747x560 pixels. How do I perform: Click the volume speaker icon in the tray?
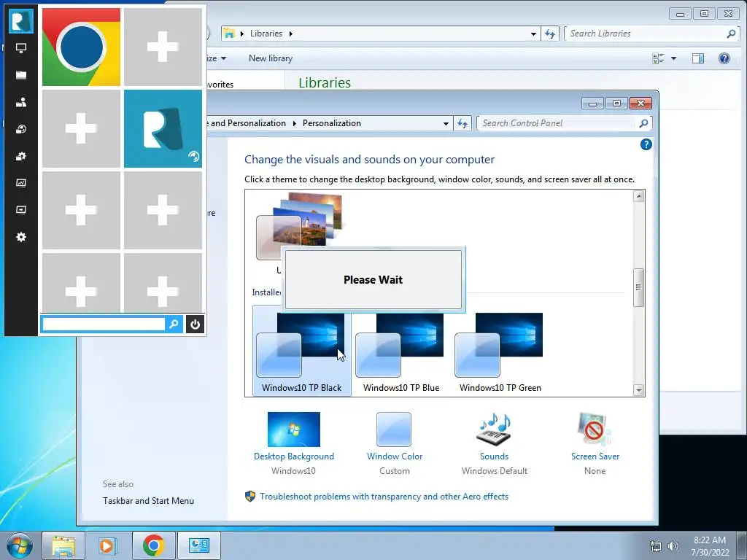pos(673,546)
